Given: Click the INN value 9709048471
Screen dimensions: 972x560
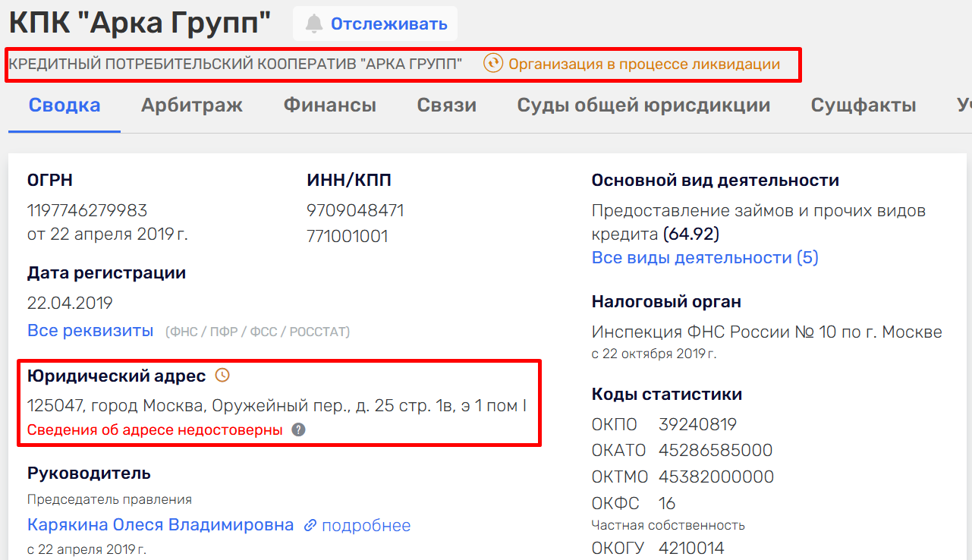Looking at the screenshot, I should click(355, 210).
